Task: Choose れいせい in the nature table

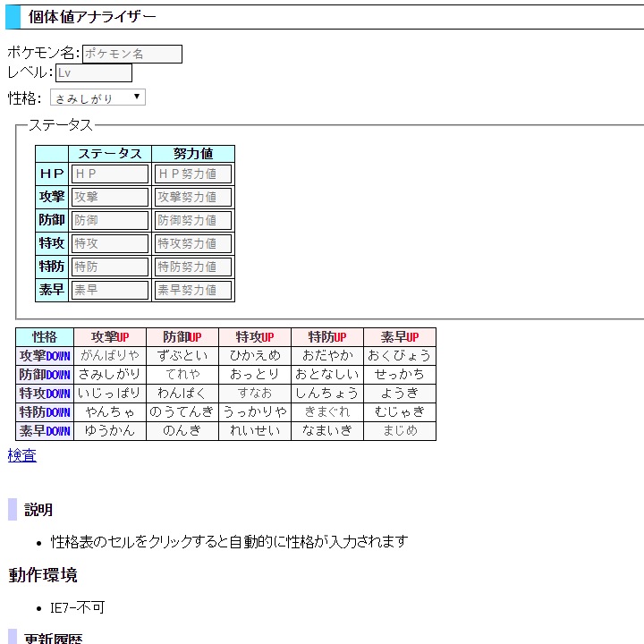Action: coord(255,431)
